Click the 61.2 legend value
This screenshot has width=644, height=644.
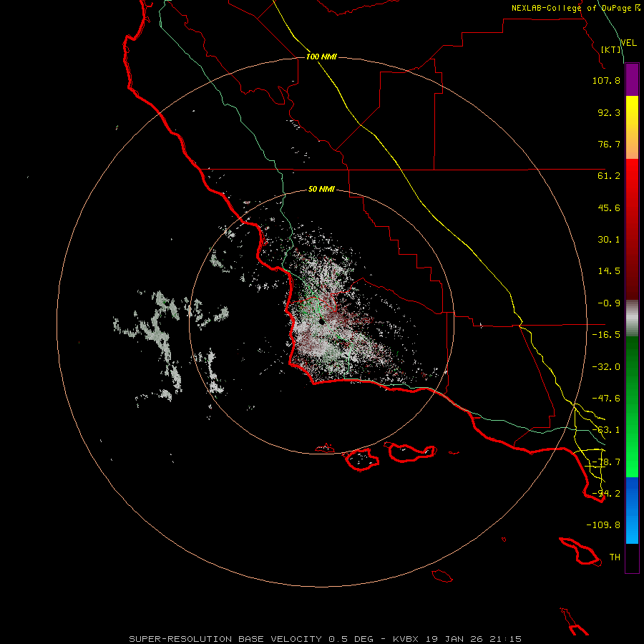pyautogui.click(x=609, y=176)
